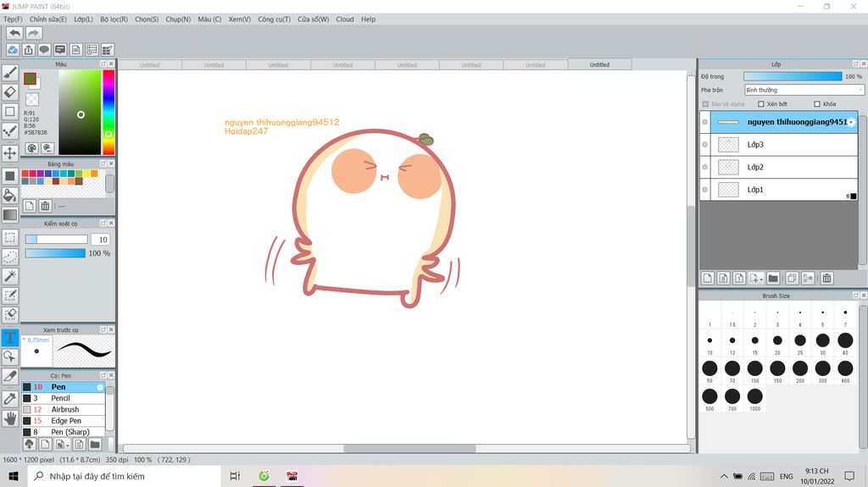868x487 pixels.
Task: Open the Công cụ(T) menu
Action: click(274, 19)
